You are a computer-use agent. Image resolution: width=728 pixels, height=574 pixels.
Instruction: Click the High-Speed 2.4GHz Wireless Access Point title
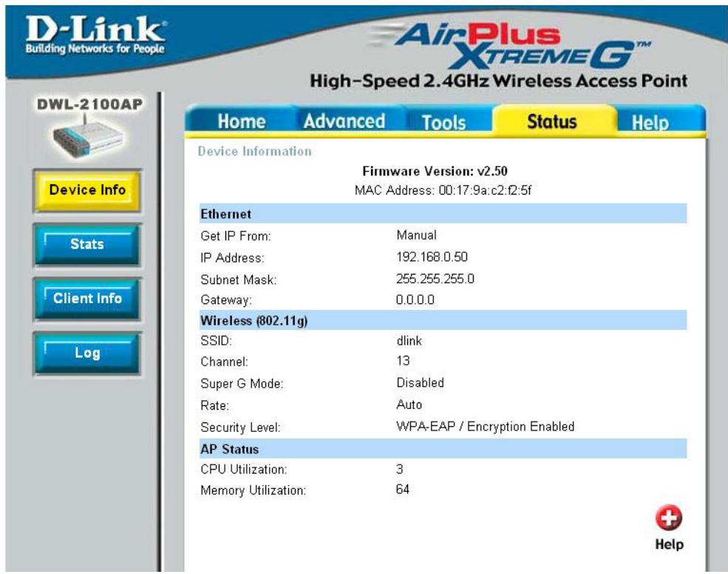click(499, 81)
